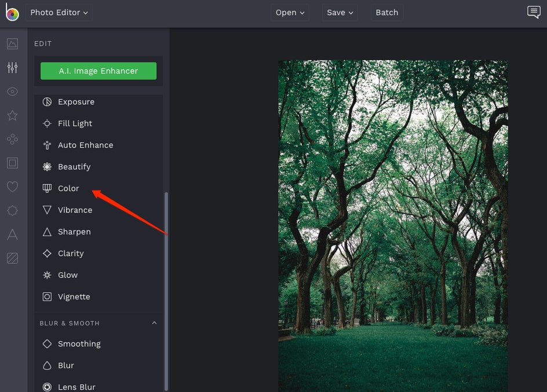Open the Photo Editor dropdown

(59, 13)
